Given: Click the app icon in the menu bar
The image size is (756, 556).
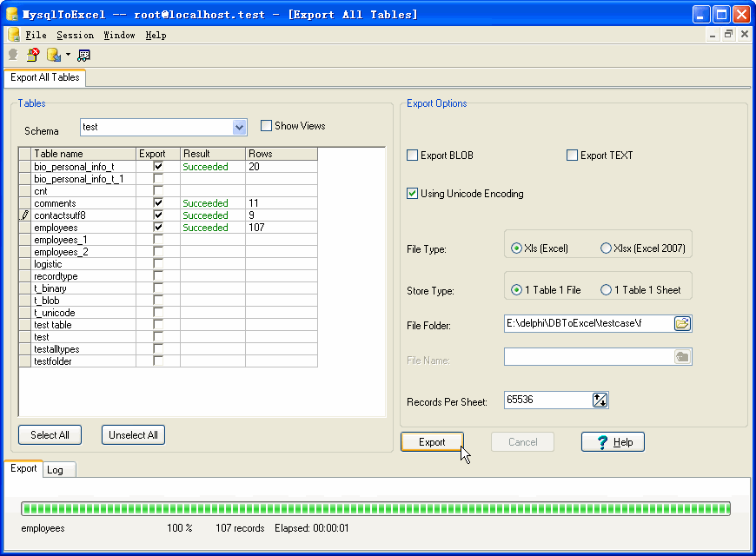Looking at the screenshot, I should 14,35.
